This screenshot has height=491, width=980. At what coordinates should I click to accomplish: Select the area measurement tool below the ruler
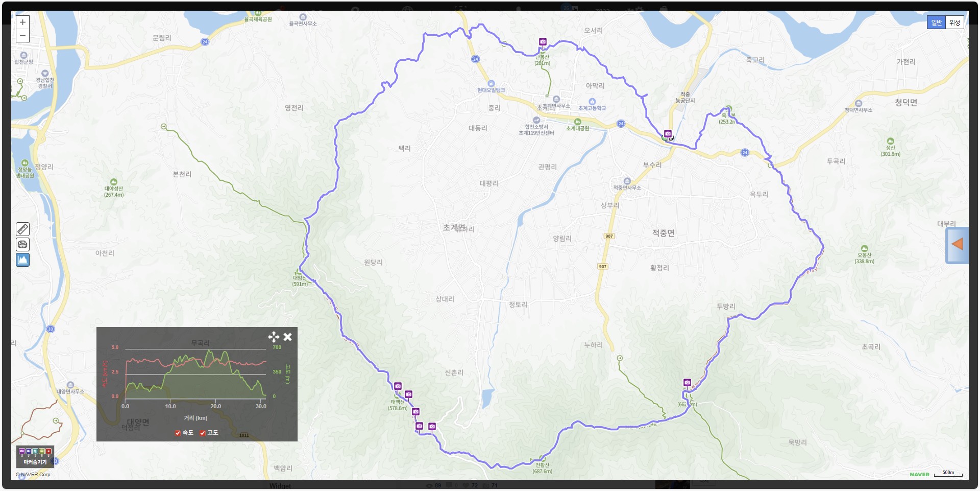pyautogui.click(x=22, y=244)
